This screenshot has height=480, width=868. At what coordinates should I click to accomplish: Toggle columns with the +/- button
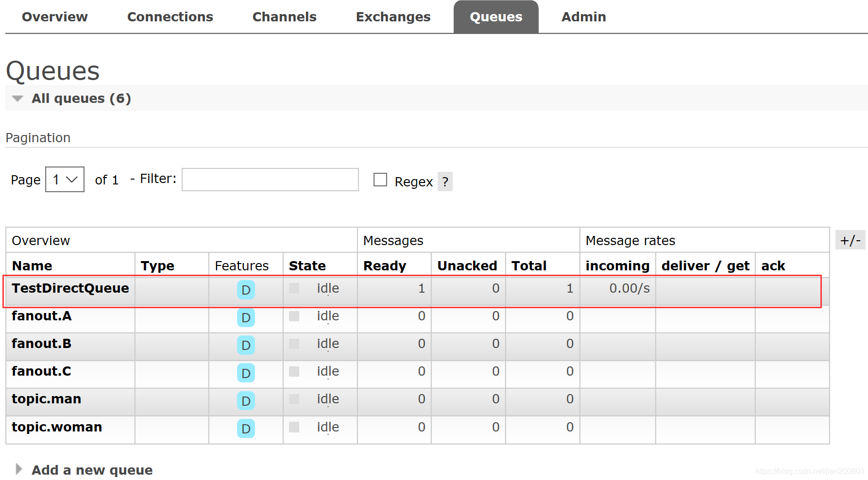tap(850, 240)
